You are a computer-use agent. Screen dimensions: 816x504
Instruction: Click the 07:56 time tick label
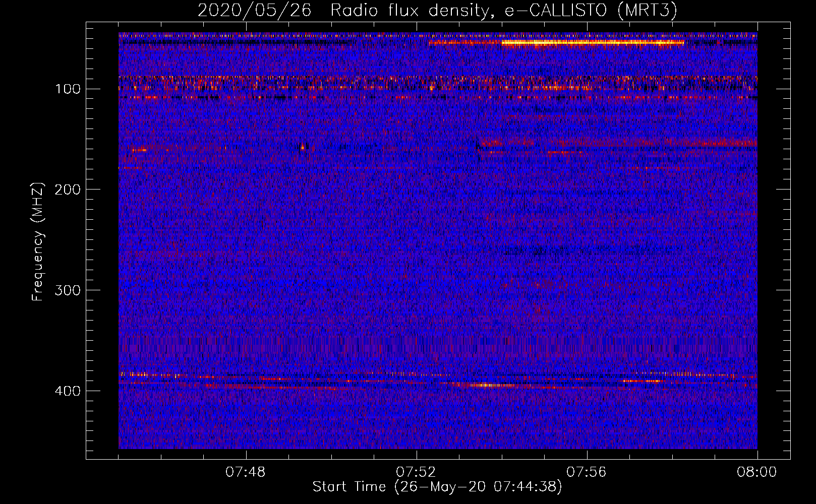coord(587,472)
